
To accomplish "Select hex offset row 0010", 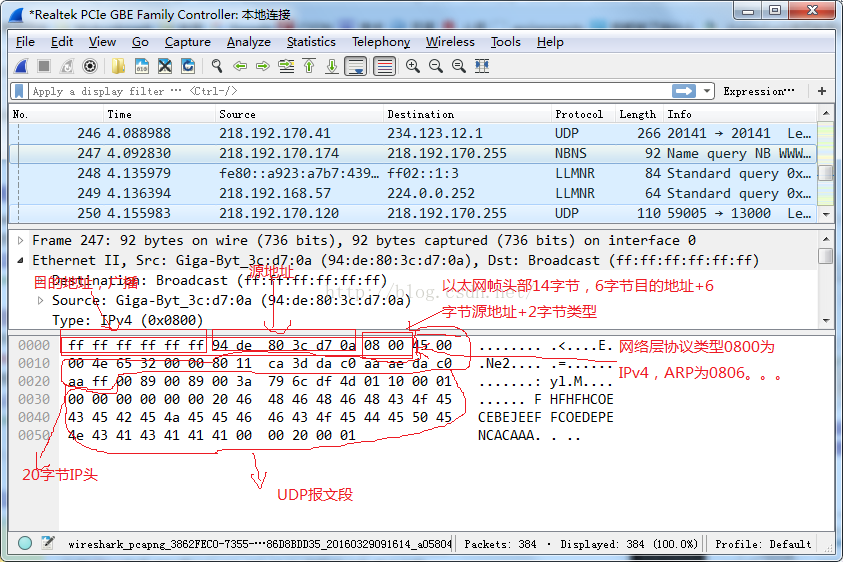I will tap(33, 364).
